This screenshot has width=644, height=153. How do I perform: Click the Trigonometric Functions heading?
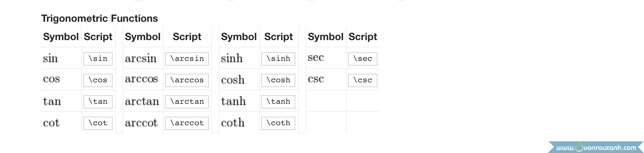pyautogui.click(x=99, y=18)
